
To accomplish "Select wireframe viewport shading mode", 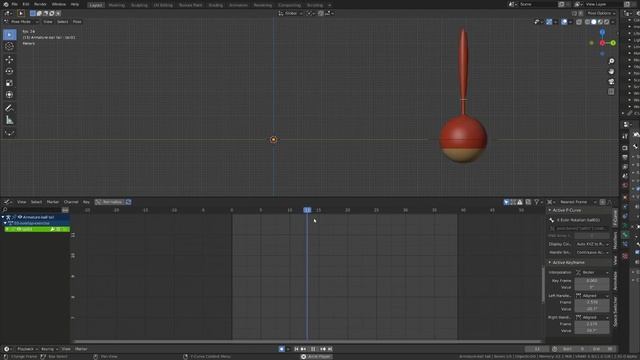I will (587, 22).
